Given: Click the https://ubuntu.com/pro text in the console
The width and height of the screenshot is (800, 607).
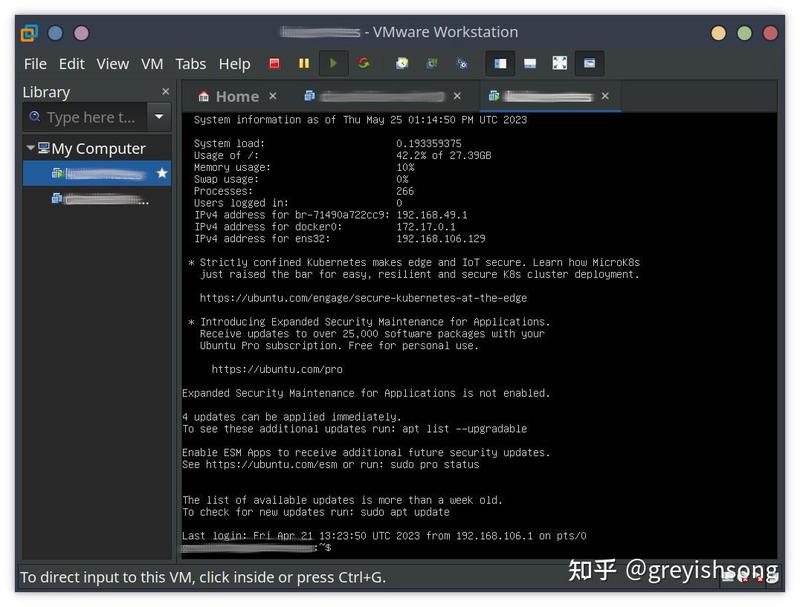Looking at the screenshot, I should tap(277, 369).
